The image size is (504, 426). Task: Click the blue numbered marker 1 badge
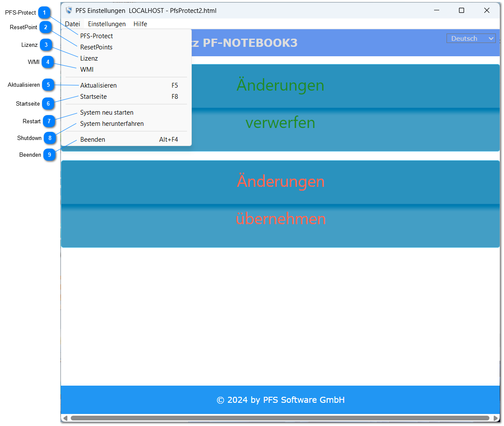point(44,13)
